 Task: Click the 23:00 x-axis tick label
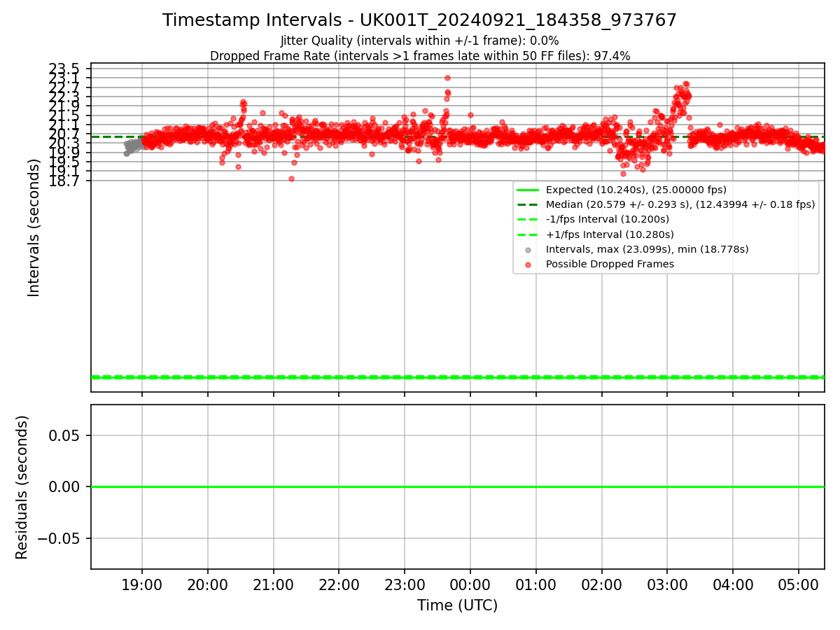[x=405, y=584]
